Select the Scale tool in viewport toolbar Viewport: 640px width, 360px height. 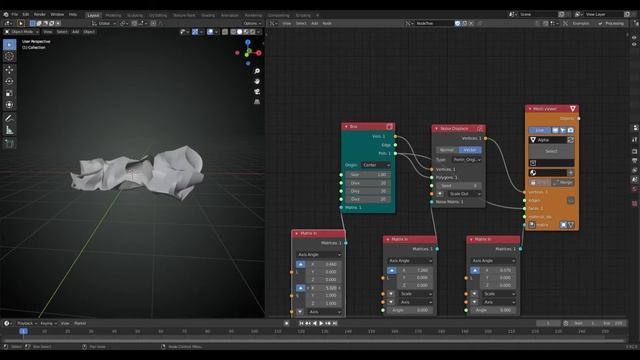9,93
